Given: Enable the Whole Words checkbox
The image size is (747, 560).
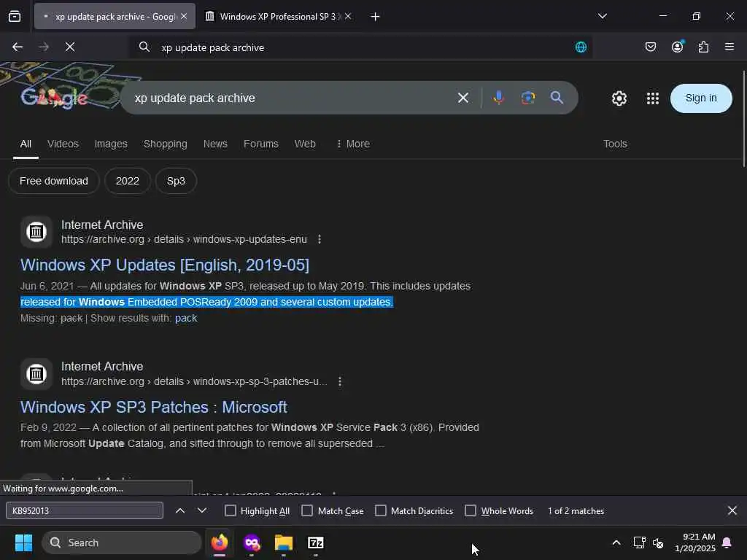Looking at the screenshot, I should [471, 510].
